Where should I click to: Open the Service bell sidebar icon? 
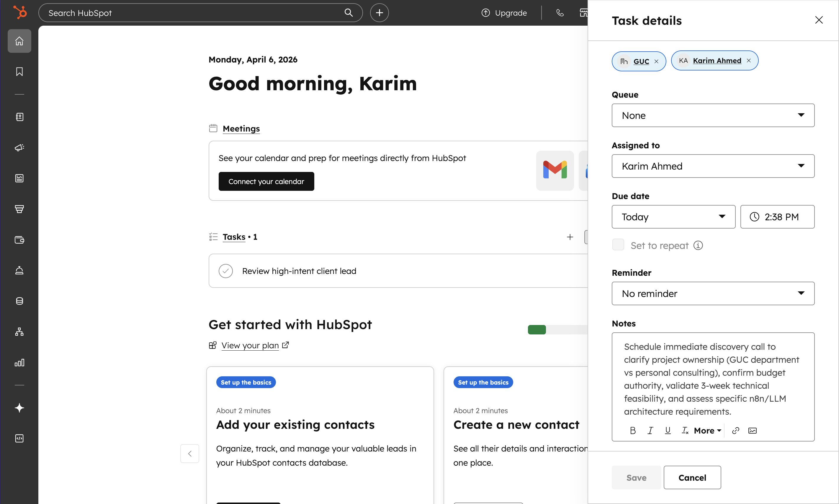click(x=19, y=270)
